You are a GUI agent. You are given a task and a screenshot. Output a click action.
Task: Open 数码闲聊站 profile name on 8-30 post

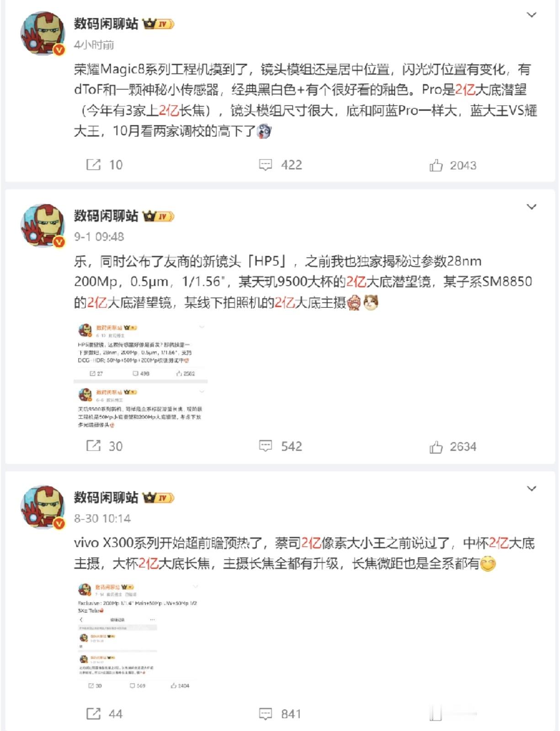(x=106, y=497)
